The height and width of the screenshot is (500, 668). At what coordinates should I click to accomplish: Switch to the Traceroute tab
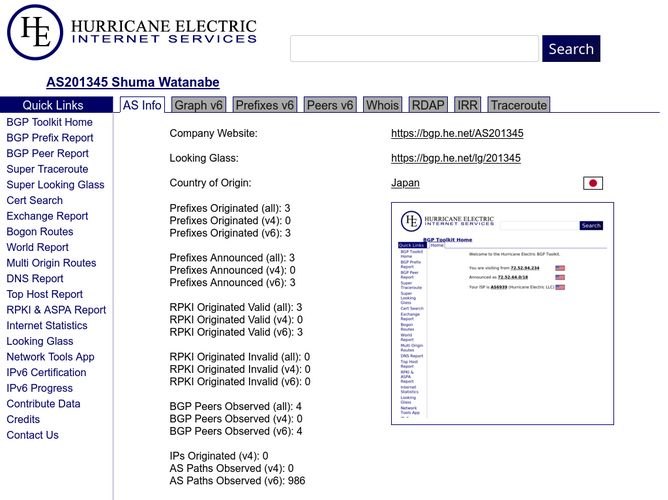(518, 105)
